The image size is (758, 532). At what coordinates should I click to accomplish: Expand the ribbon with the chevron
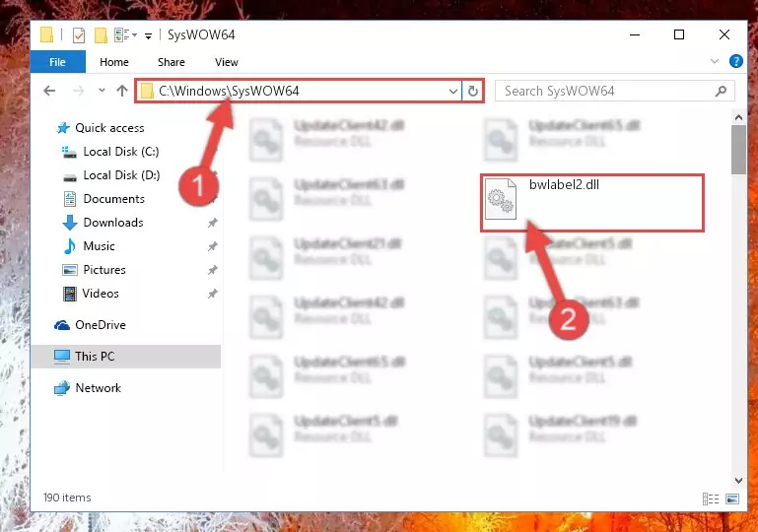[x=715, y=61]
